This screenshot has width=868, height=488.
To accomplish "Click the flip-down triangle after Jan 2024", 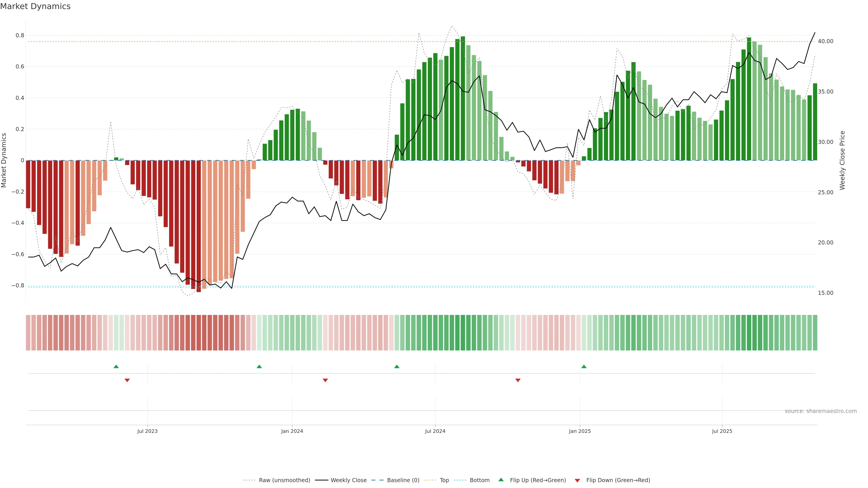I will pyautogui.click(x=325, y=380).
